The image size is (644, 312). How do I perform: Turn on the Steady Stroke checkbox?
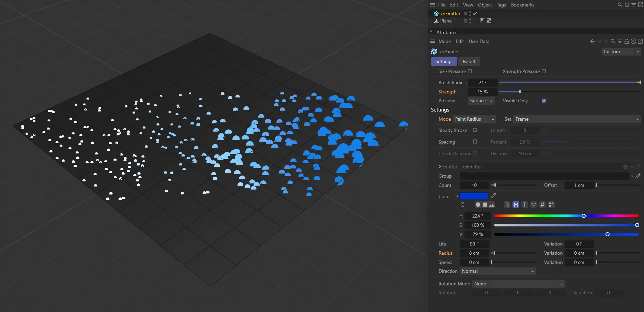[x=475, y=130]
